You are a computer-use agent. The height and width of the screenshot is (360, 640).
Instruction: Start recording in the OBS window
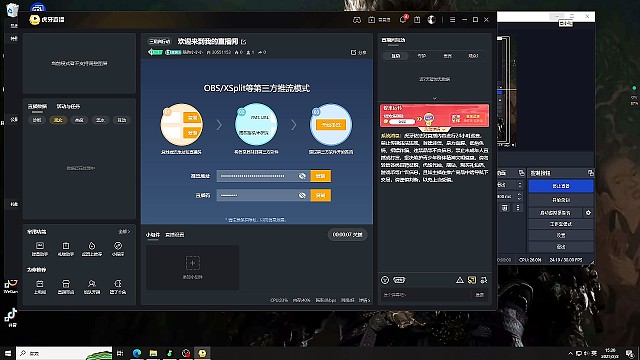561,200
